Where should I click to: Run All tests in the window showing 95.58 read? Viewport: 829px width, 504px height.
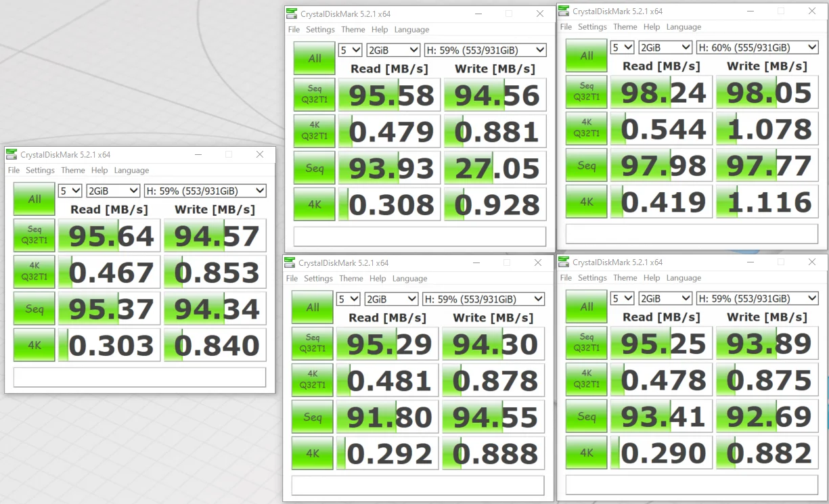pyautogui.click(x=315, y=58)
